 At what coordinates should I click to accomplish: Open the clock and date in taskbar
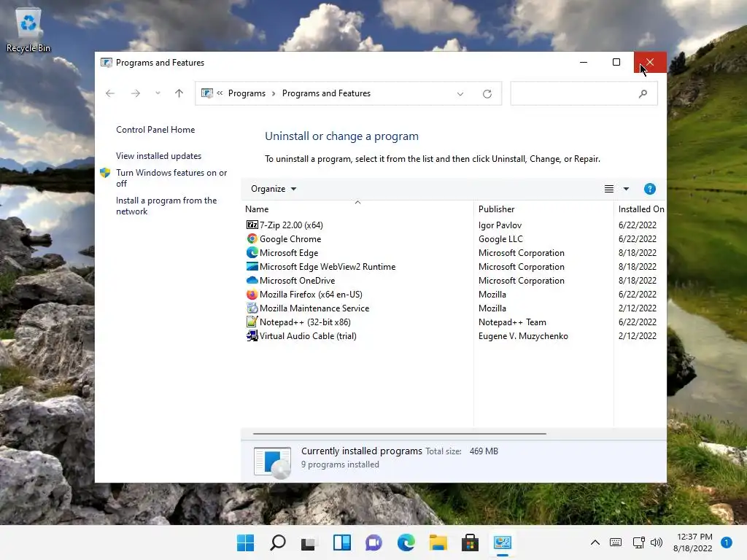pos(693,542)
